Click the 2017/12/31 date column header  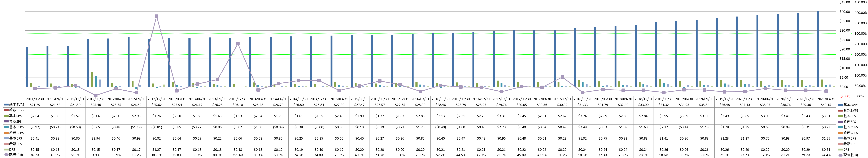tap(562, 99)
